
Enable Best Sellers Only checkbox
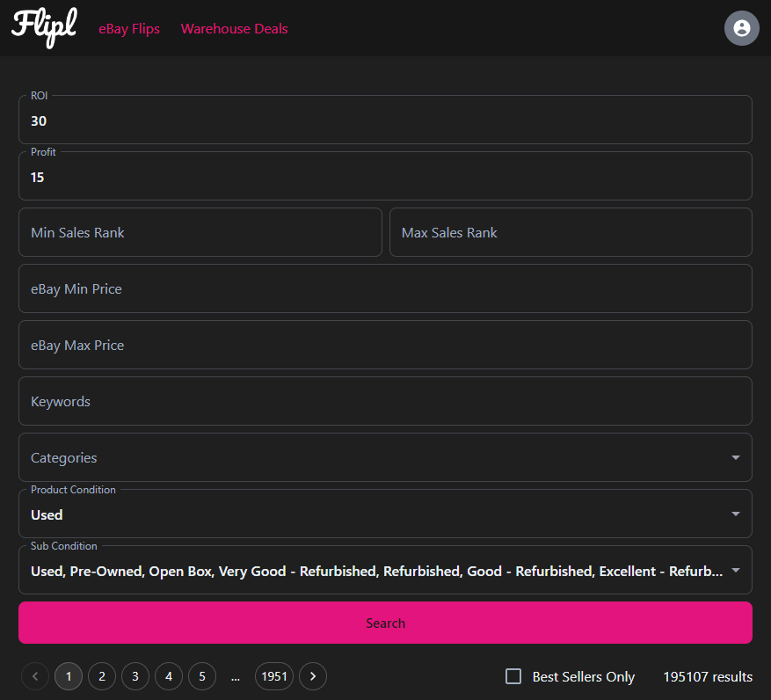513,676
